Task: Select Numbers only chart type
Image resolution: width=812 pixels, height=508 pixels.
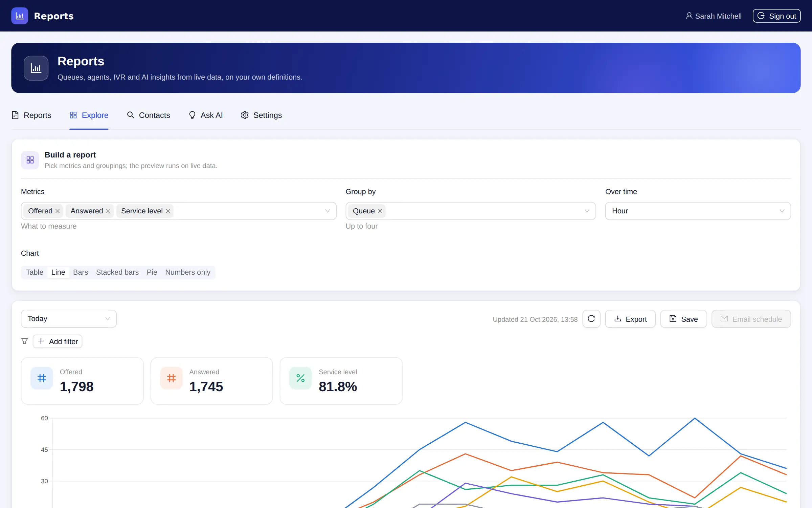Action: pyautogui.click(x=188, y=272)
